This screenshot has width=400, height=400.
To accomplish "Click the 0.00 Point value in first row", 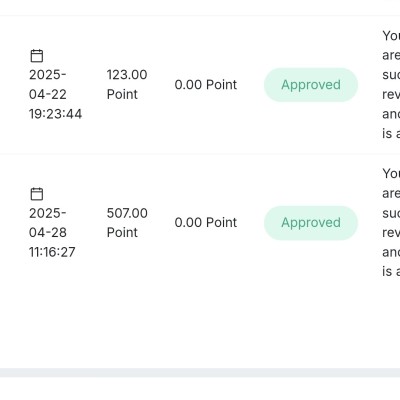I will coord(206,85).
